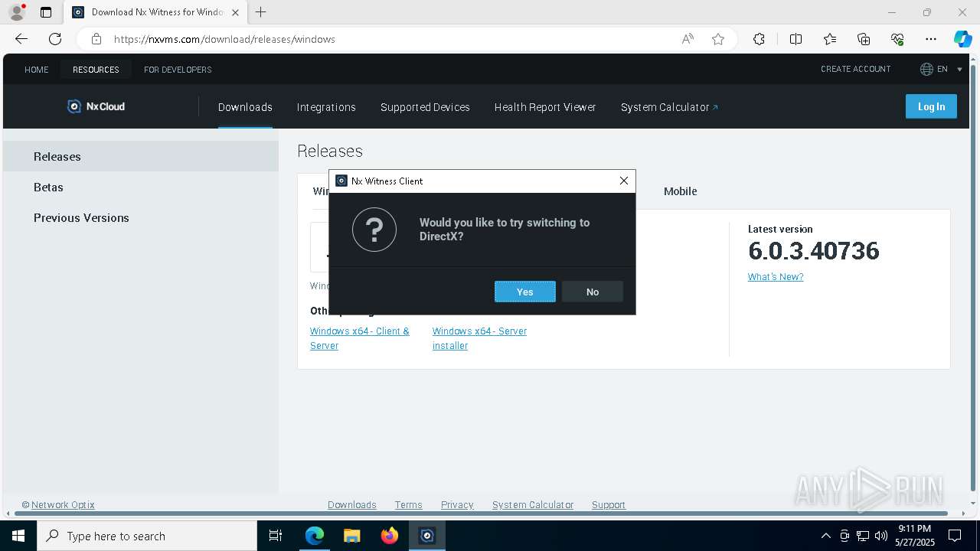
Task: Open the Copilot sidebar
Action: coord(962,39)
